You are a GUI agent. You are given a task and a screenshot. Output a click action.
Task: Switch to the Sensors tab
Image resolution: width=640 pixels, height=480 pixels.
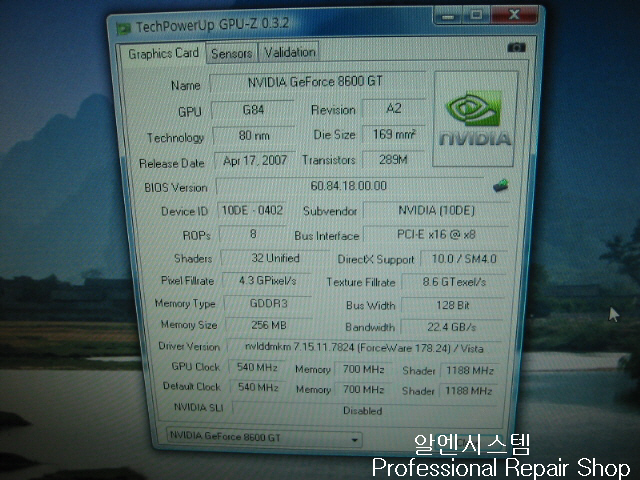[231, 53]
